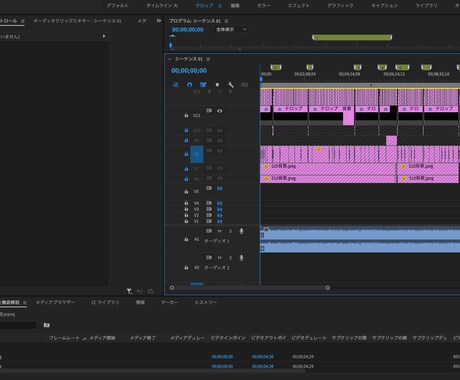This screenshot has height=380, width=460.
Task: Click the Add Marker shield icon
Action: (217, 85)
